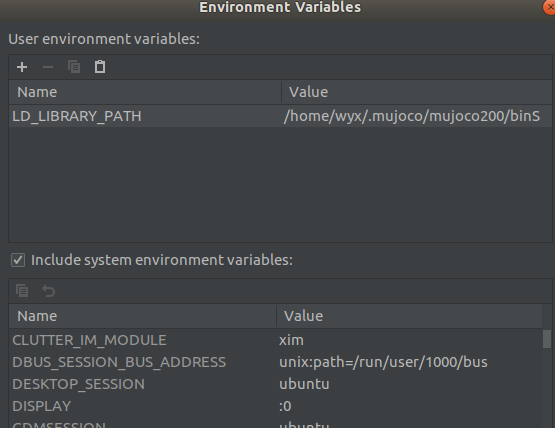
Task: Close the Environment Variables dialog
Action: 549,7
